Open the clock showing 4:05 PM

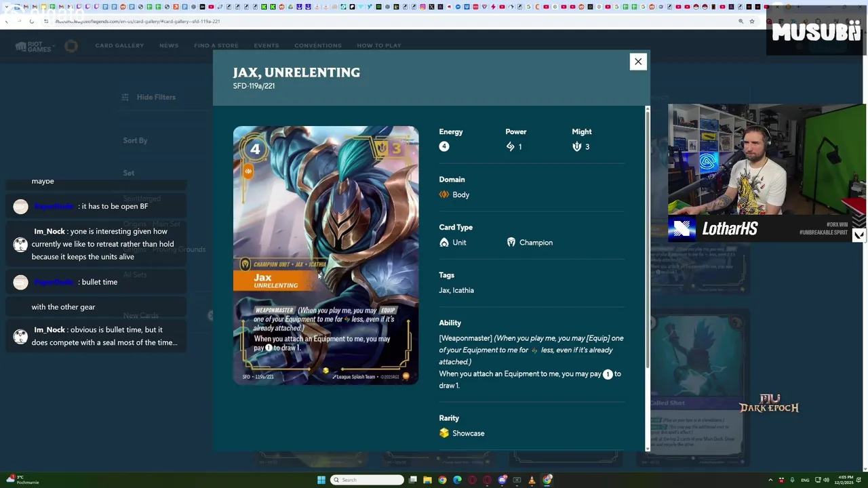tap(844, 480)
